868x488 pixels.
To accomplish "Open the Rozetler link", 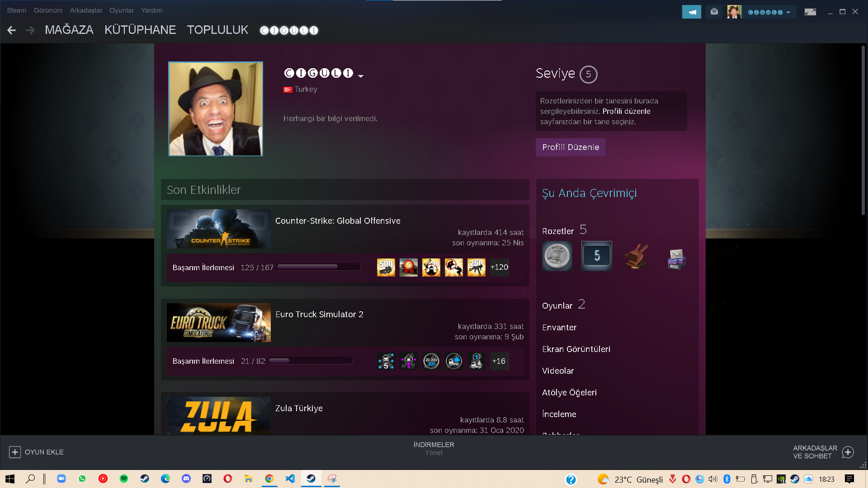I will (x=558, y=231).
